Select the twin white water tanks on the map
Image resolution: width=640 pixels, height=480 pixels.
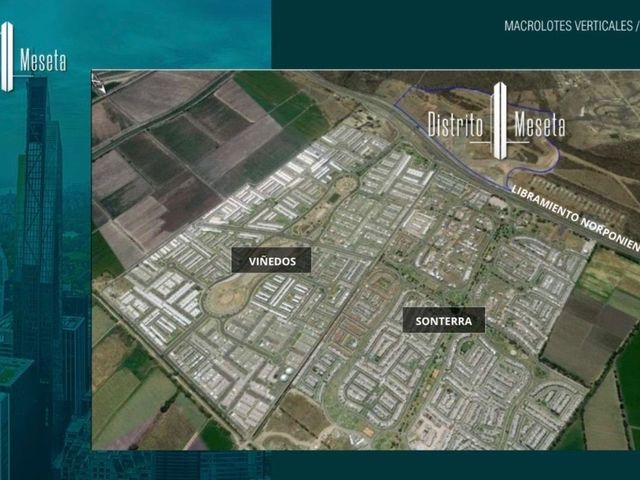286,373
